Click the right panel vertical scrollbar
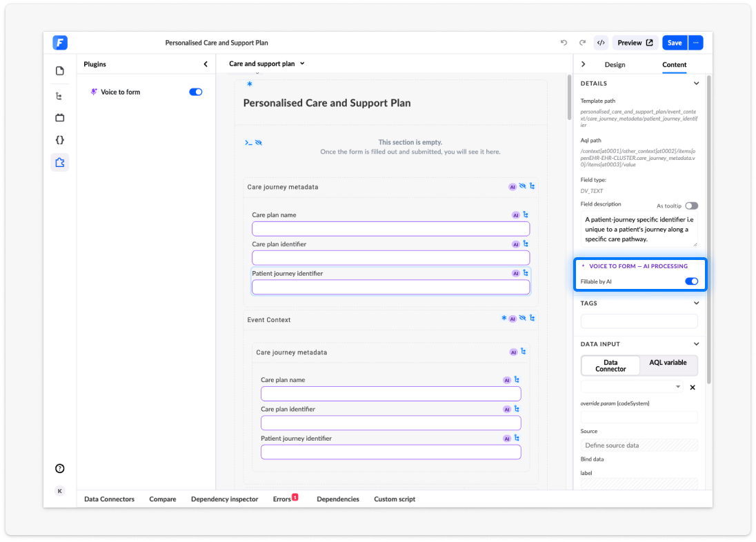The height and width of the screenshot is (542, 756). pyautogui.click(x=708, y=229)
